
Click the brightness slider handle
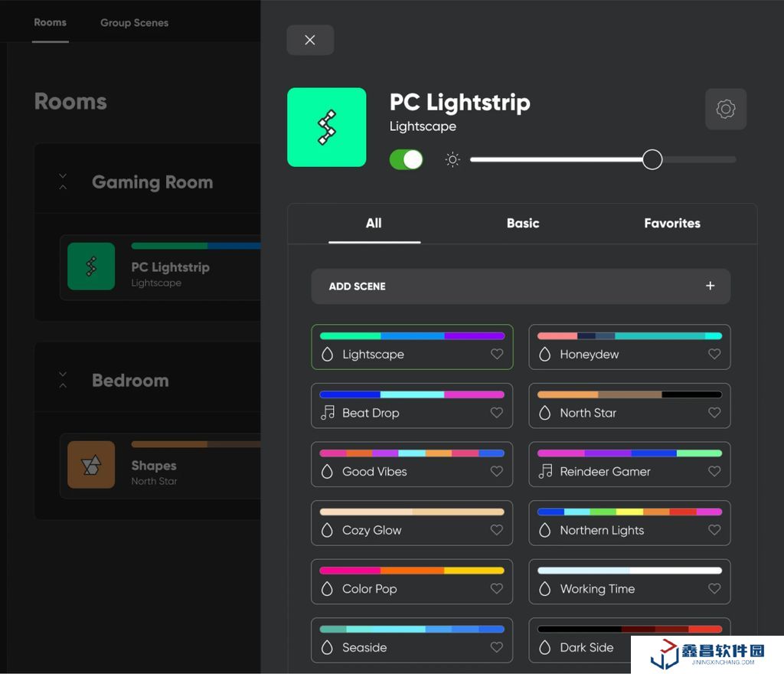652,159
